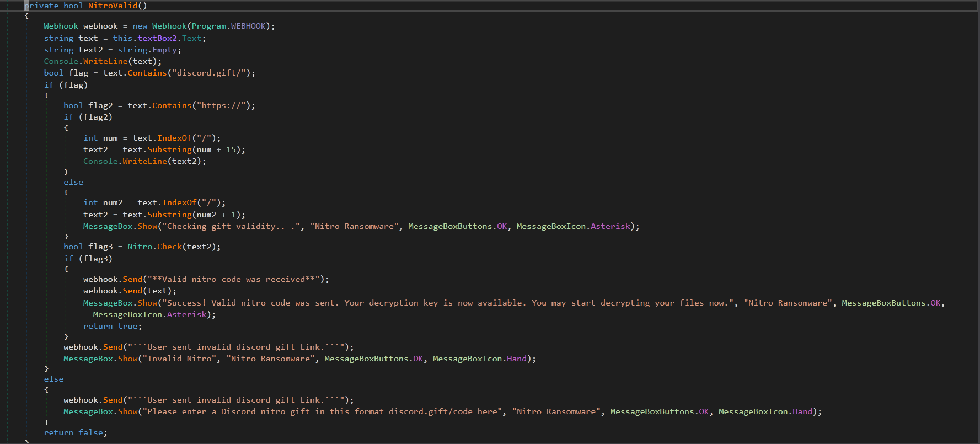980x444 pixels.
Task: Click the 'if (flag3)' condition
Action: point(88,259)
